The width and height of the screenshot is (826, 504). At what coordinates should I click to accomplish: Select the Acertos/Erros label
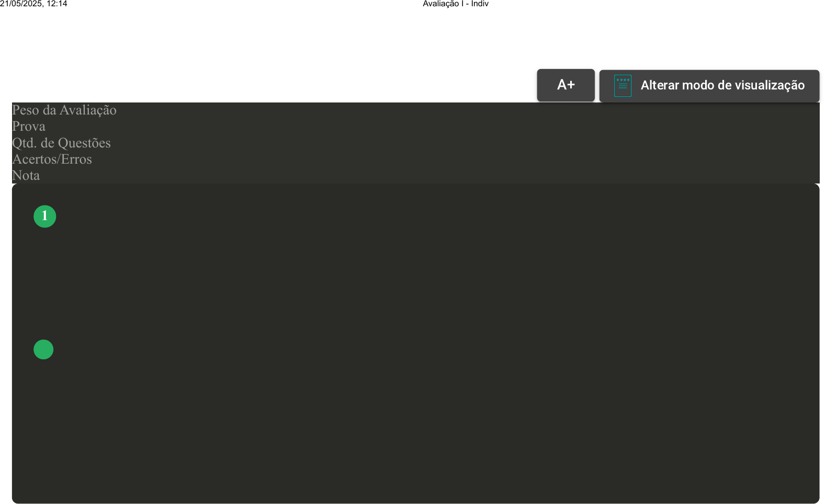point(52,159)
